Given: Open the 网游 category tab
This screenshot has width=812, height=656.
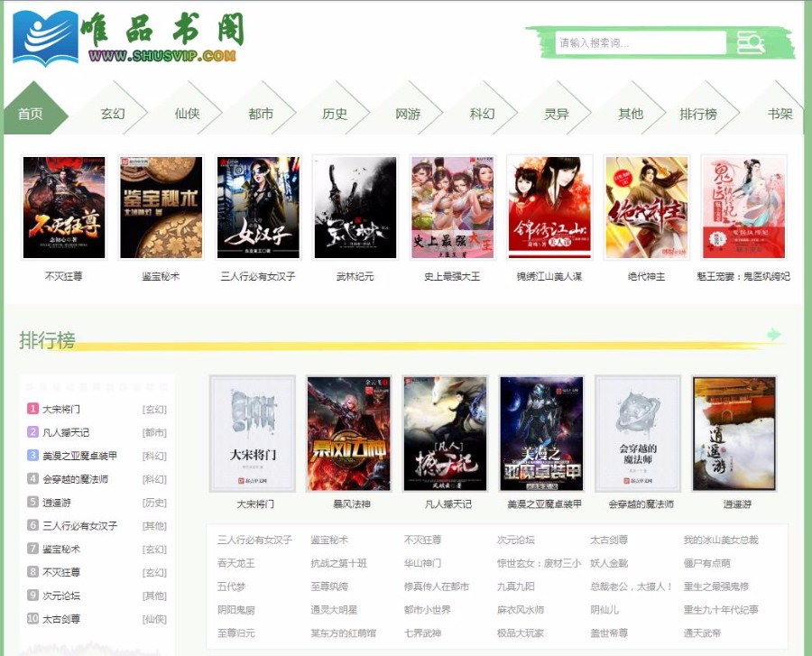Looking at the screenshot, I should (x=408, y=114).
